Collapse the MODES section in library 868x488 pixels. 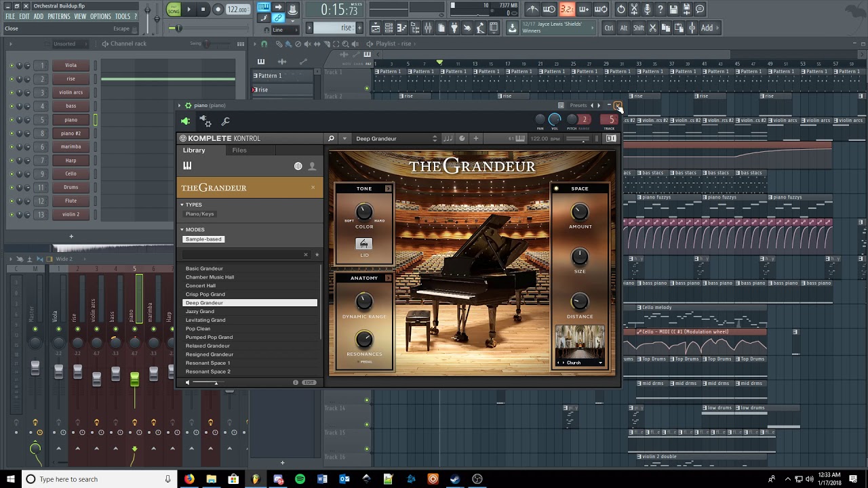pos(182,230)
